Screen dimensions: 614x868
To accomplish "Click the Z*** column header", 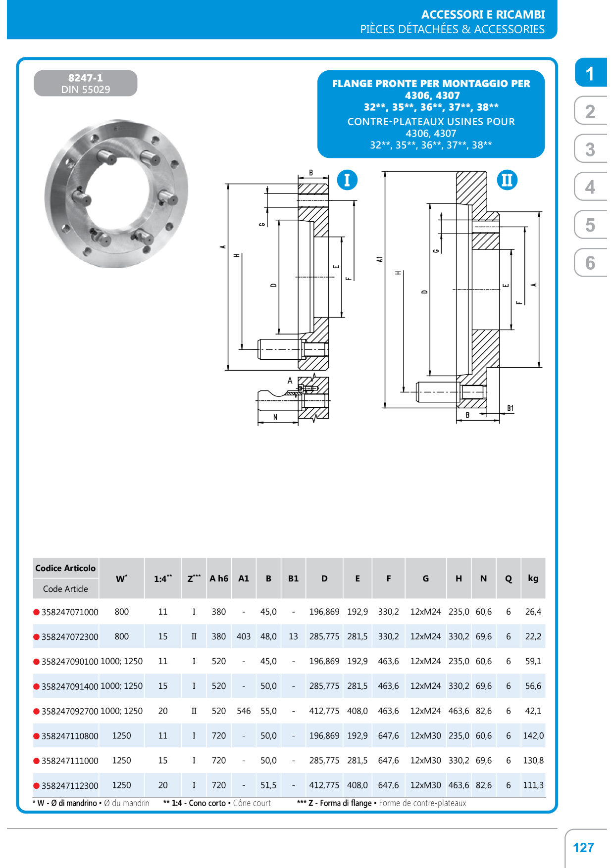I will coord(194,579).
